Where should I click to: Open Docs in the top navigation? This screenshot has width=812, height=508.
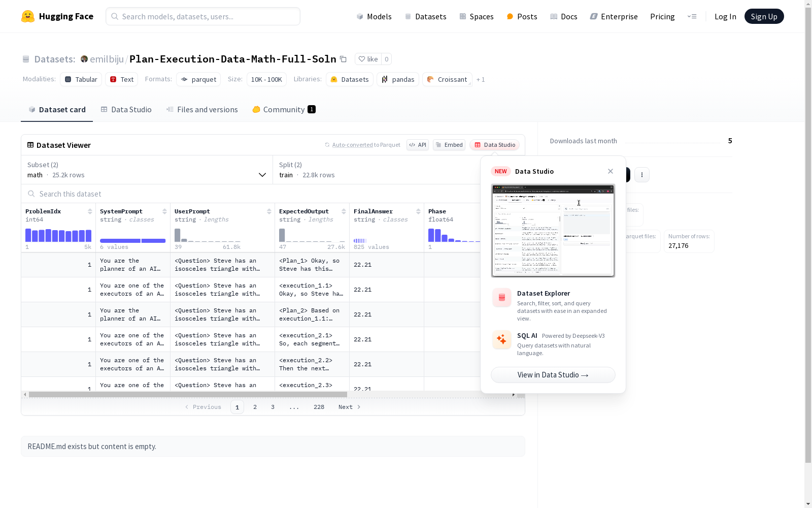(564, 16)
